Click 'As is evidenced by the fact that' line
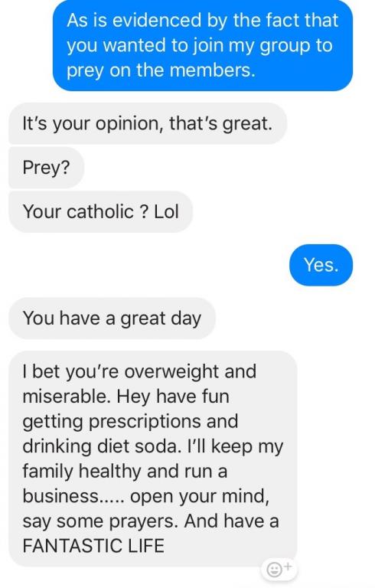 203,20
